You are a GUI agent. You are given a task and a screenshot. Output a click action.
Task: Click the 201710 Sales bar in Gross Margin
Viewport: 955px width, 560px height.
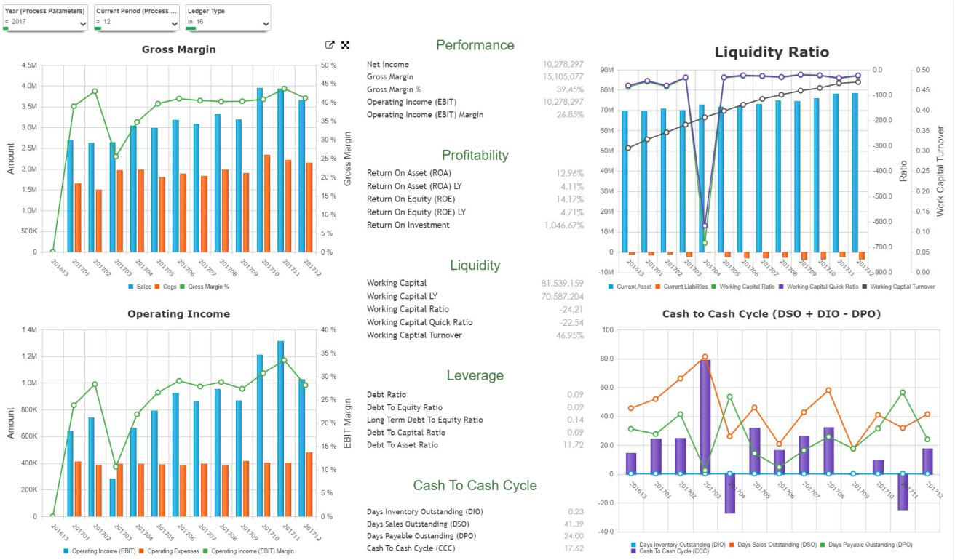click(259, 170)
